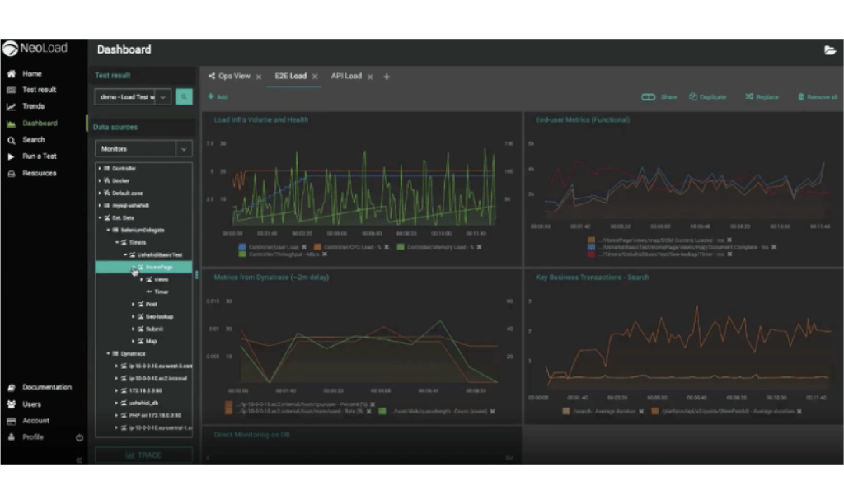The height and width of the screenshot is (504, 844).
Task: Open Test result in left navigation
Action: (x=39, y=90)
